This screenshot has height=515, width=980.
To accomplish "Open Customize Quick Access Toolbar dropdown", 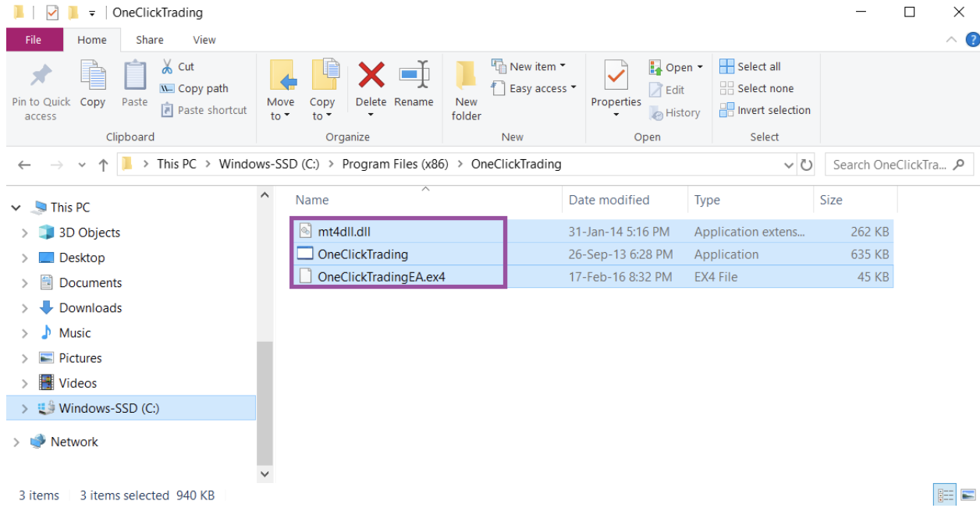I will click(x=92, y=13).
